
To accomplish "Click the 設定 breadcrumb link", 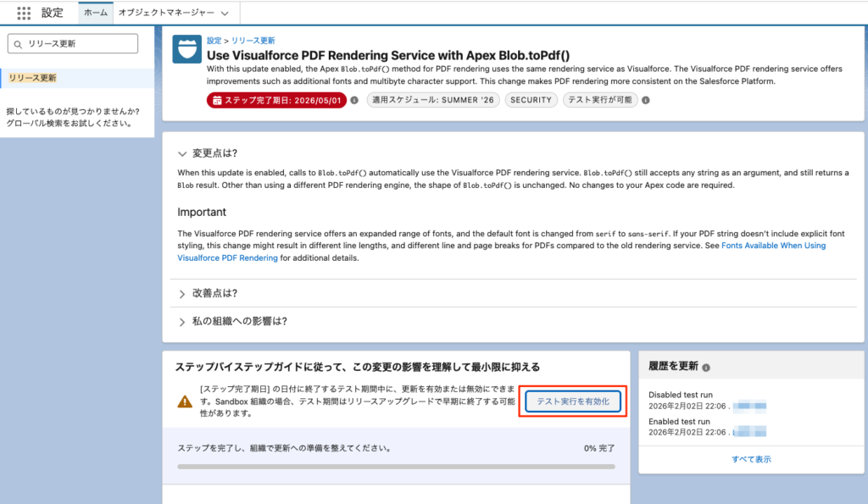I will tap(214, 40).
